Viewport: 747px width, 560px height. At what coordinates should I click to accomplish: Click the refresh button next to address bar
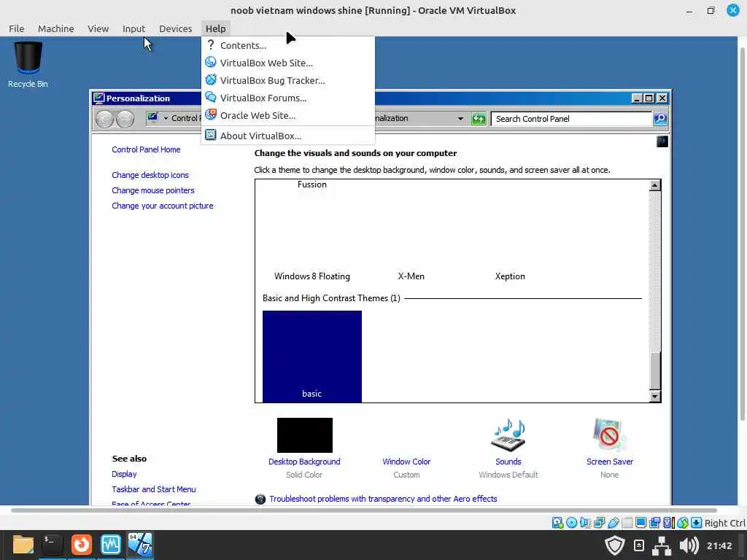[x=479, y=119]
